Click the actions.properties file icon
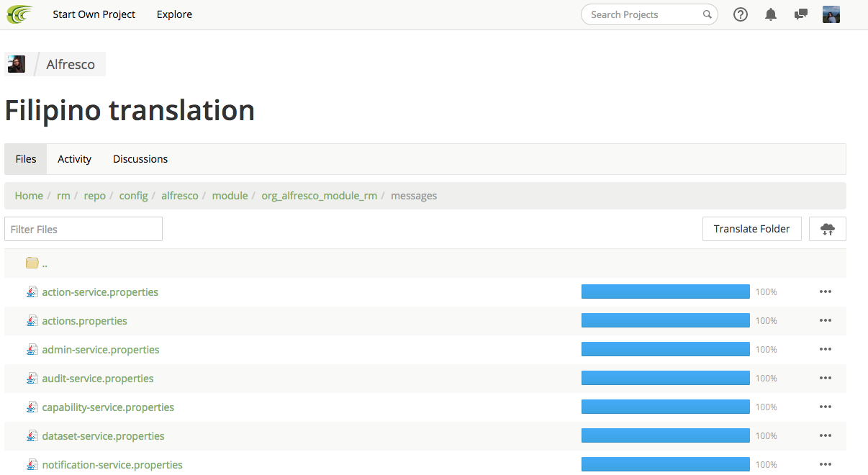This screenshot has height=475, width=868. coord(32,321)
